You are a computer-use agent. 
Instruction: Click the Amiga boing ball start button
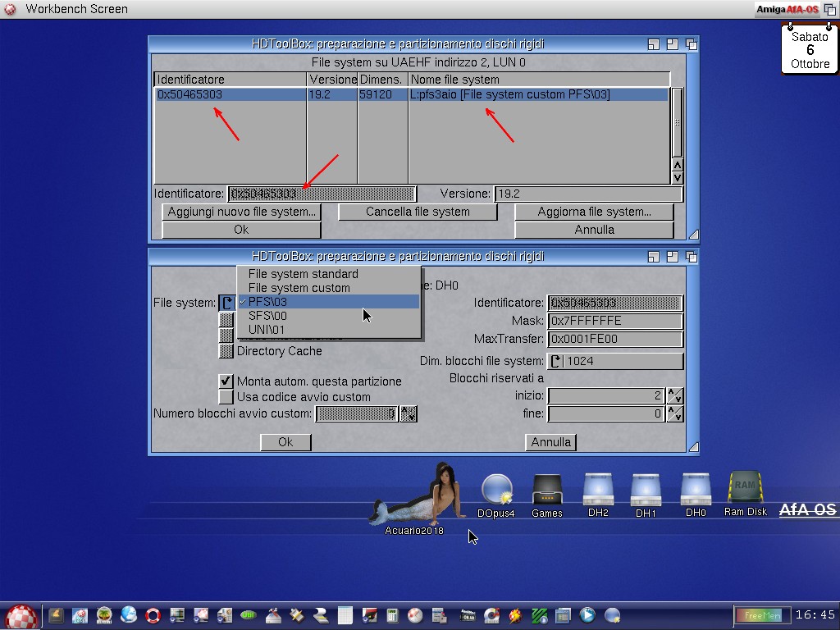22,615
